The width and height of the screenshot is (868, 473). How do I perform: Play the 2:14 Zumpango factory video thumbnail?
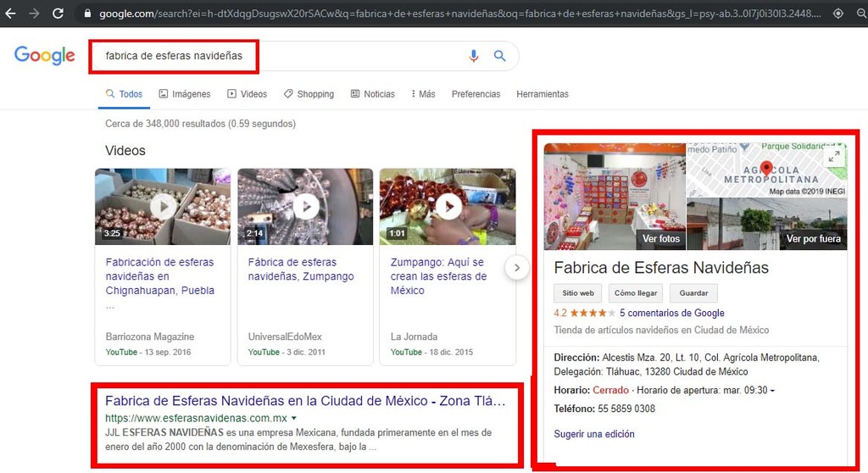305,207
